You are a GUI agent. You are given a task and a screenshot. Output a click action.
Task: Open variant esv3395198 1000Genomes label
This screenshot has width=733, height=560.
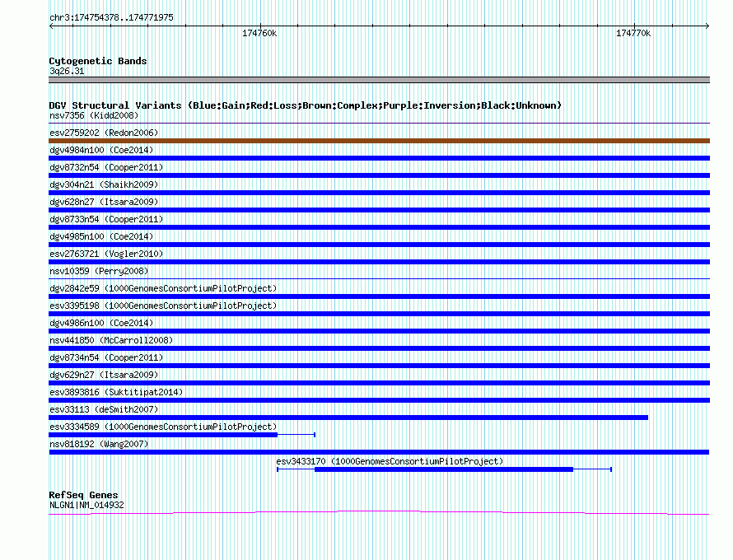click(x=163, y=306)
